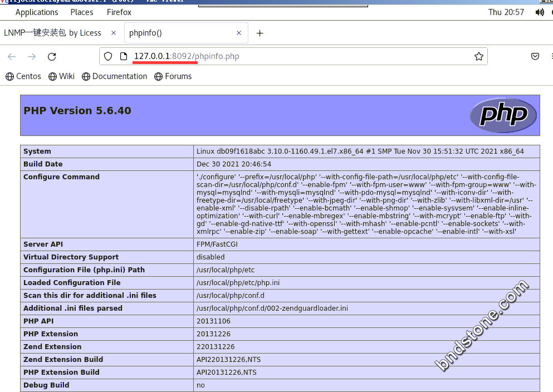
Task: Click the PHP logo image
Action: 503,115
